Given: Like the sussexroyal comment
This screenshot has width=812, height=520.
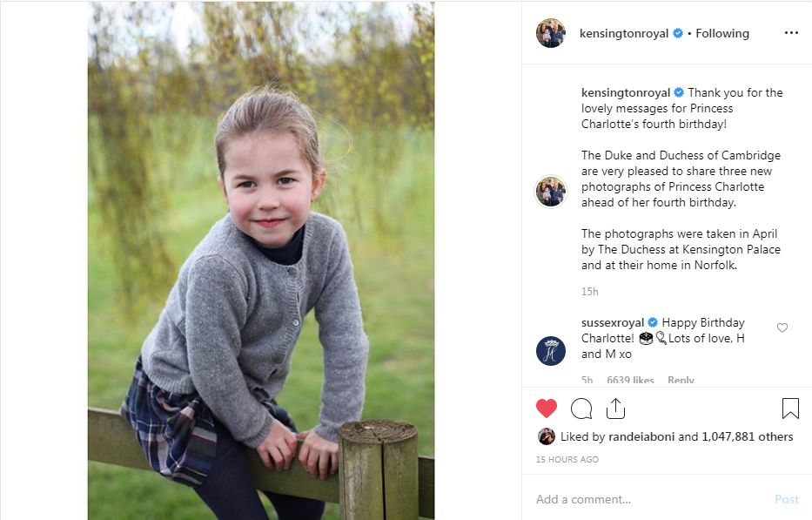Looking at the screenshot, I should click(x=782, y=328).
